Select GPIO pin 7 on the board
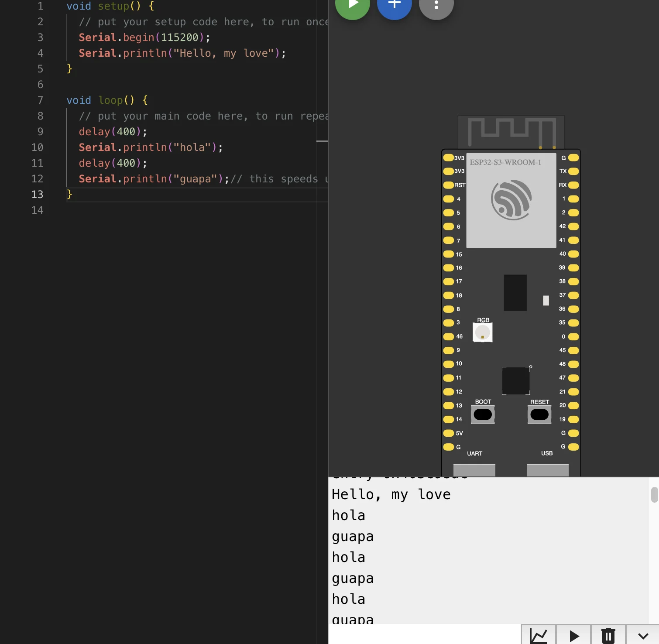Screen dimensions: 659x644 tap(449, 240)
